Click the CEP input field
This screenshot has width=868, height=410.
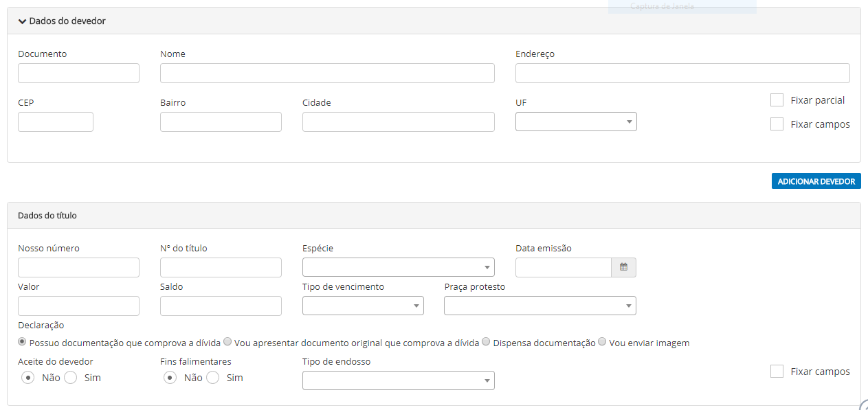click(x=56, y=122)
